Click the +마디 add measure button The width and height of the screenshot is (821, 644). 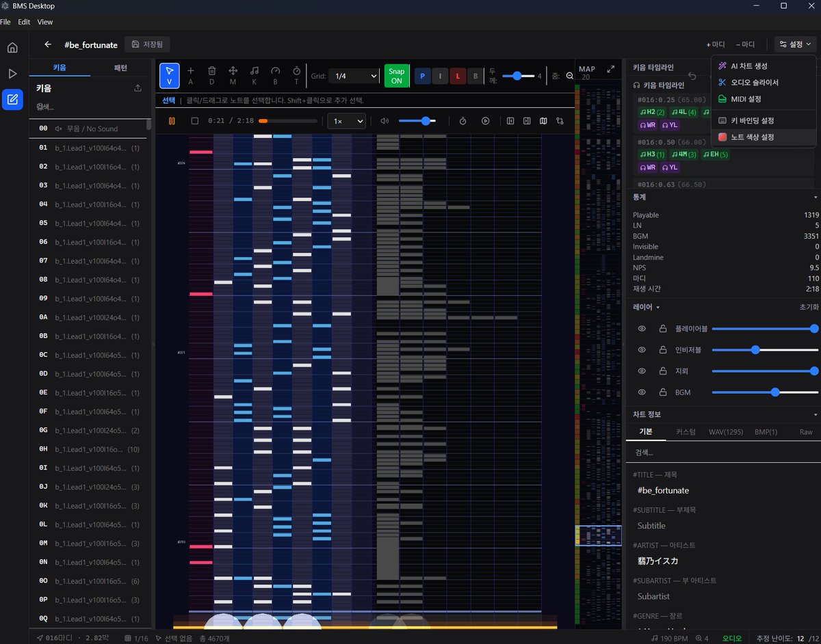[716, 44]
